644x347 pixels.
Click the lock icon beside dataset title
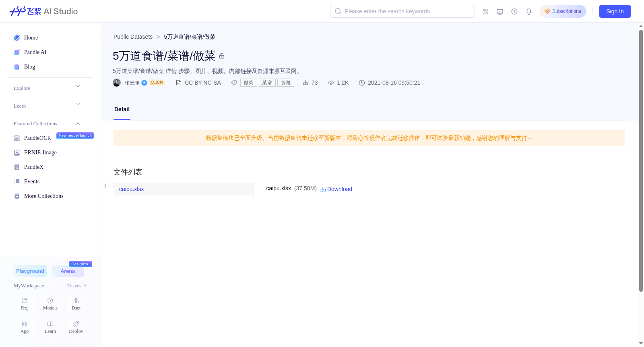pyautogui.click(x=222, y=56)
